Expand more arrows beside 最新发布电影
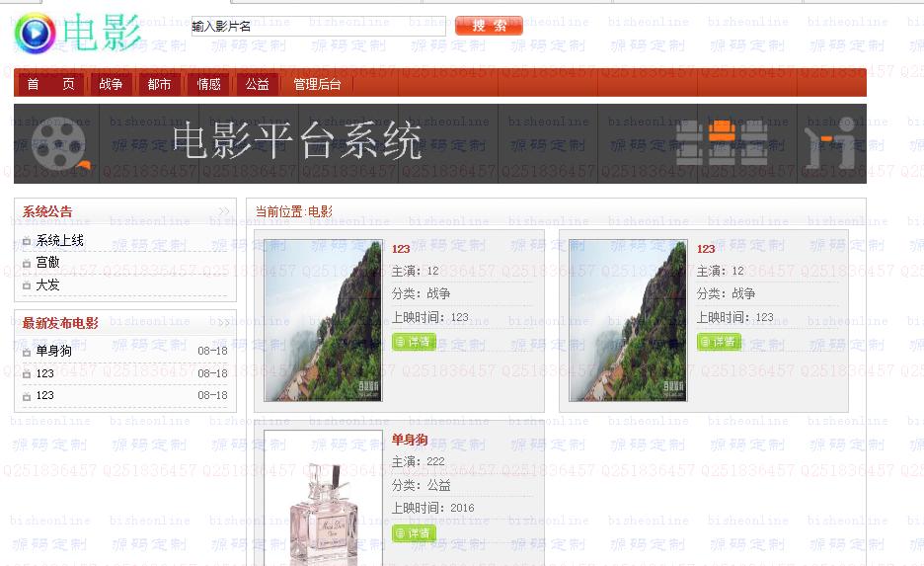Viewport: 924px width, 566px height. coord(224,322)
